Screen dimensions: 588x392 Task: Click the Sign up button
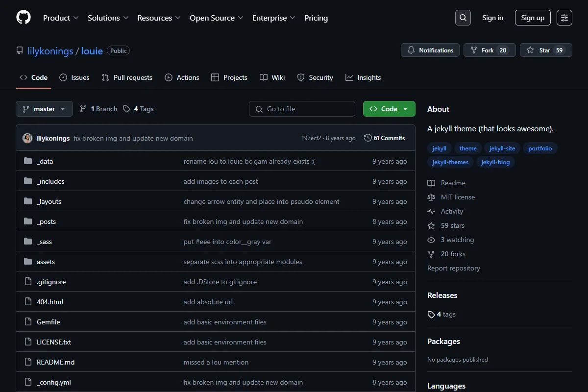(533, 18)
